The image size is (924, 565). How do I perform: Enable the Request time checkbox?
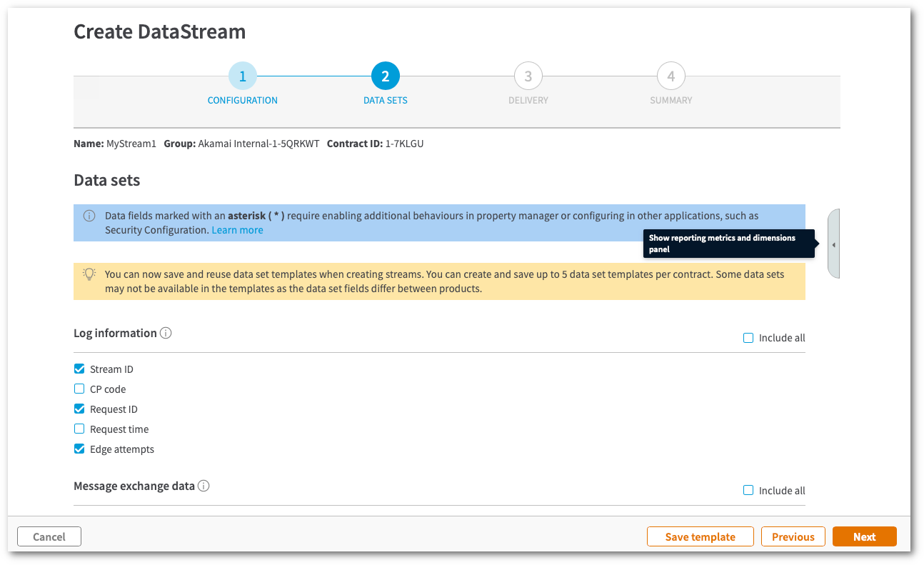tap(79, 429)
